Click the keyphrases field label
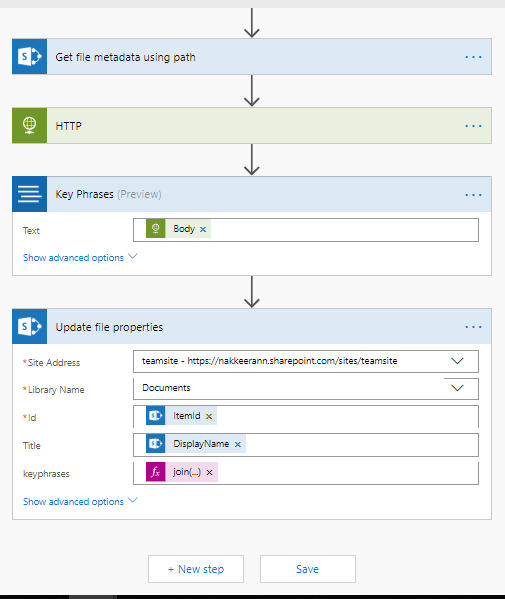Screen dimensions: 505x599 coord(46,474)
